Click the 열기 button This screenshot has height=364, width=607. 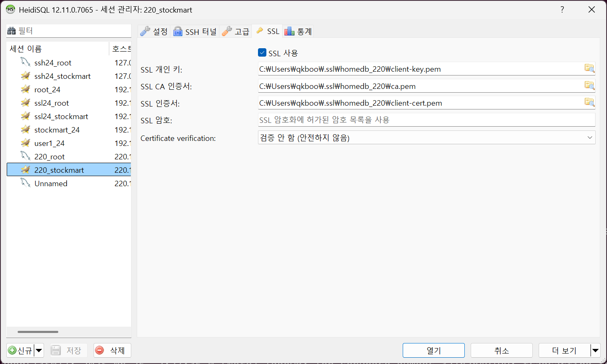pos(433,351)
